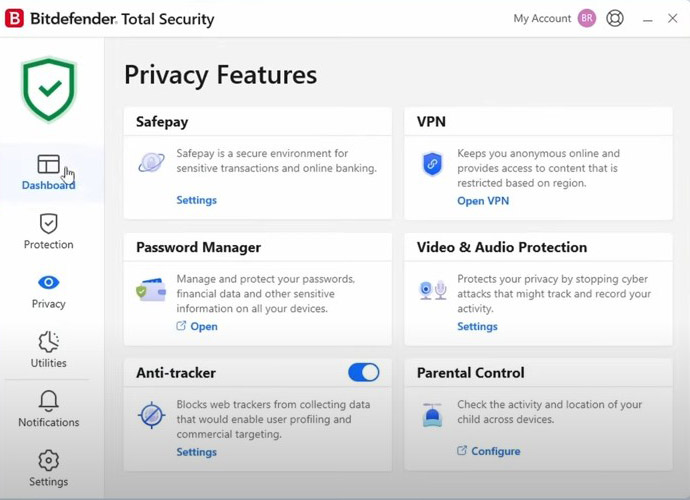Open My Account menu

coord(542,18)
